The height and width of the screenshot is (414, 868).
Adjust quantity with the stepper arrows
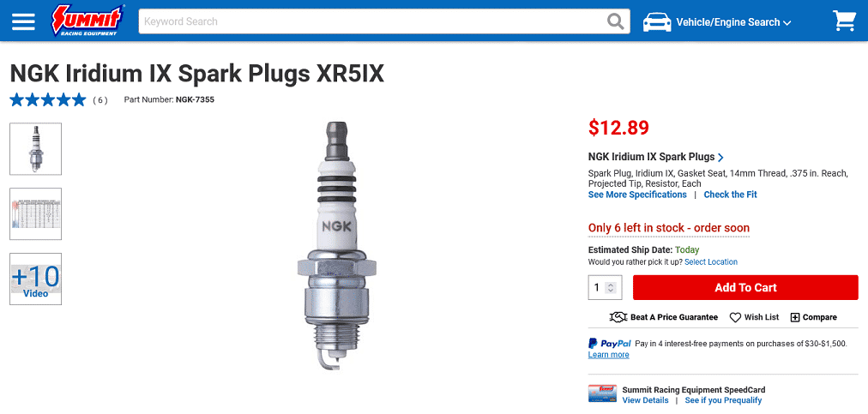pyautogui.click(x=611, y=288)
